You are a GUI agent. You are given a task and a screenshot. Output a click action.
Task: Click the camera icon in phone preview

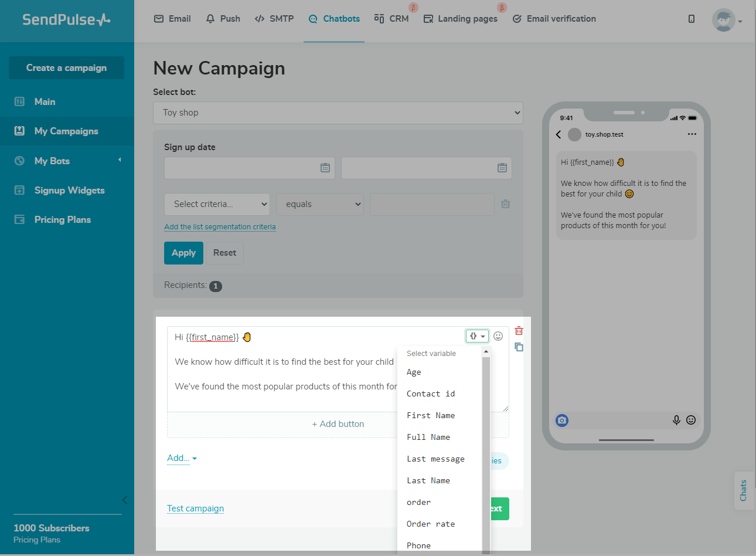coord(562,420)
